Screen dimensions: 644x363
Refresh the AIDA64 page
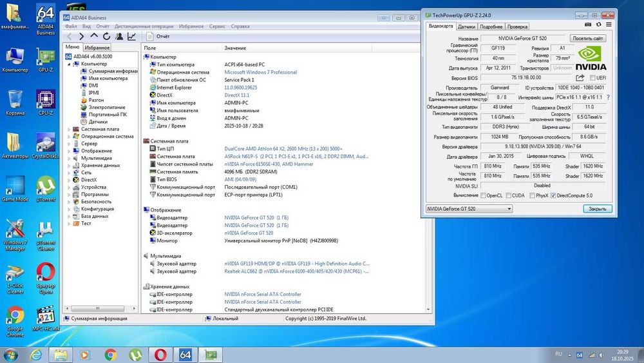pyautogui.click(x=106, y=37)
